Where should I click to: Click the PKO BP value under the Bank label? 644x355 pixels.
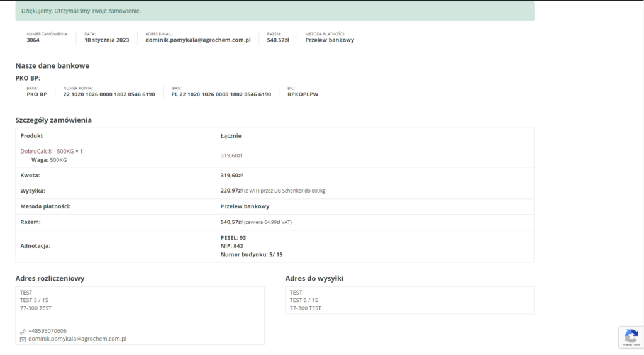37,94
